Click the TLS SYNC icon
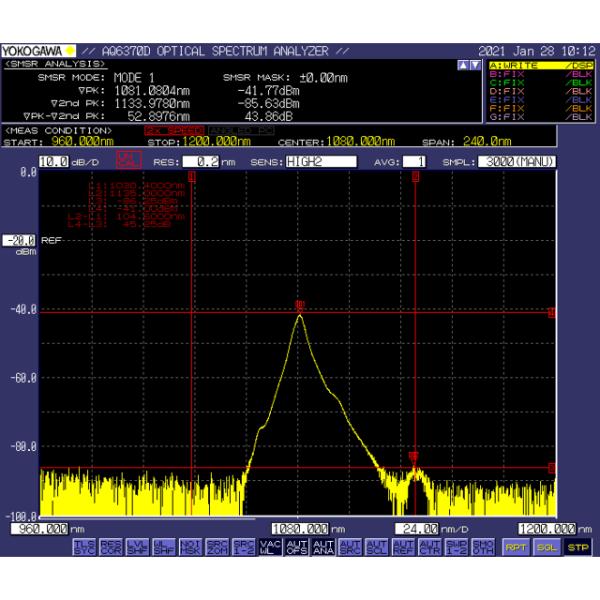600x600 pixels. [x=82, y=547]
